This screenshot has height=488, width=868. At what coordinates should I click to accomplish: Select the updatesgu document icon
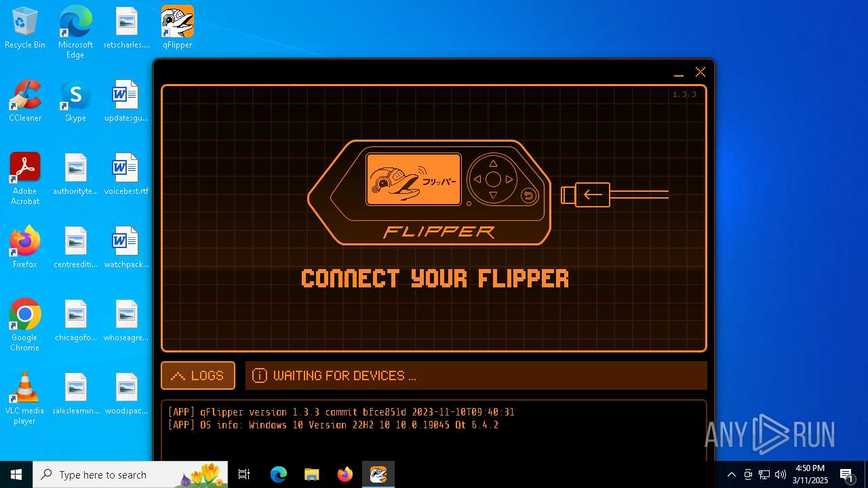coord(126,102)
